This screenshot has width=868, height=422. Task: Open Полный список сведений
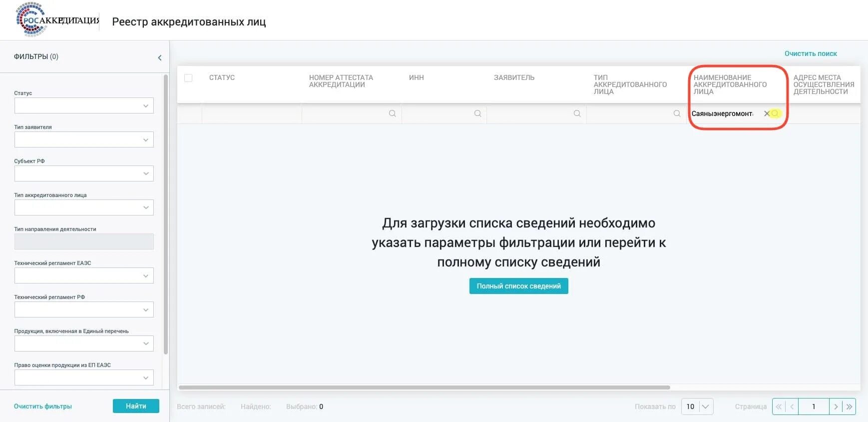pyautogui.click(x=518, y=286)
